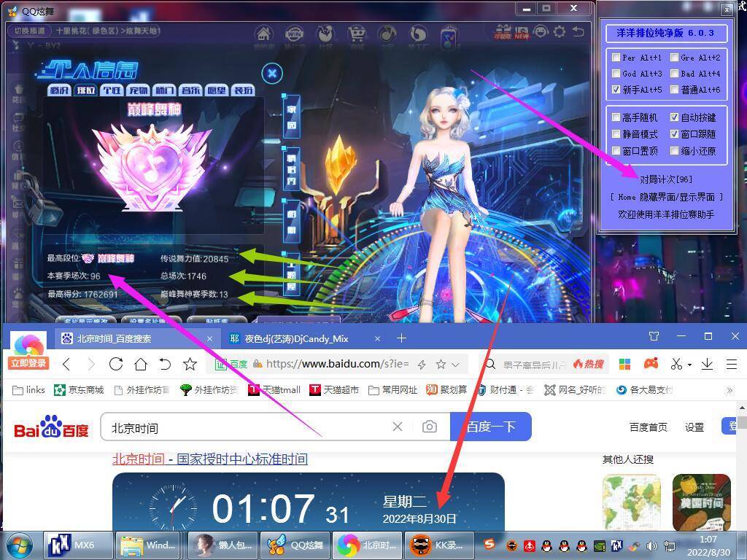Enable the 缩小还原 checkbox
Screen dimensions: 747x560
pyautogui.click(x=674, y=150)
